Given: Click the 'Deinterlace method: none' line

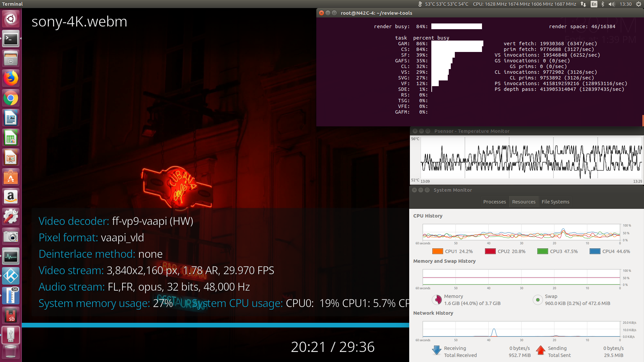Looking at the screenshot, I should click(x=101, y=254).
